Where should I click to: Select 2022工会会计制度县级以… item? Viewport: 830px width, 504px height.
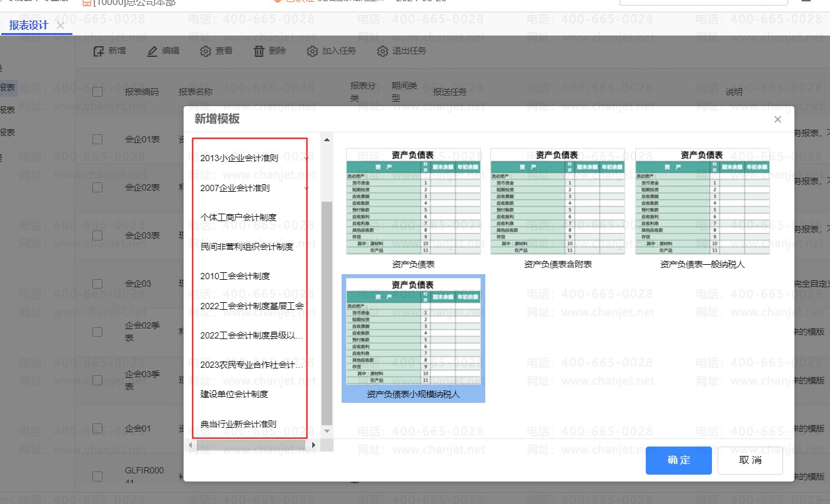click(252, 335)
